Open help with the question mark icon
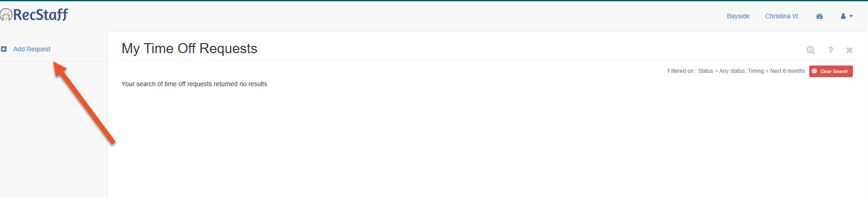 click(x=830, y=50)
